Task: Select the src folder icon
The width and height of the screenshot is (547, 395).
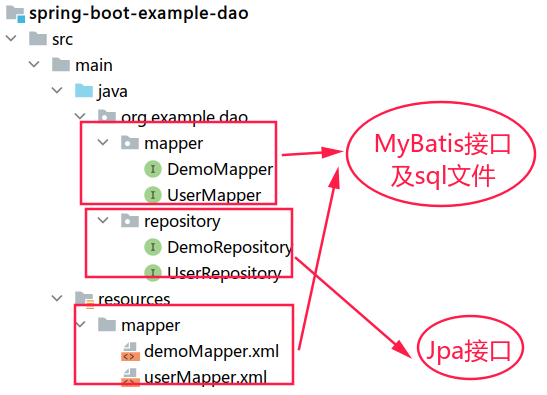Action: 38,38
